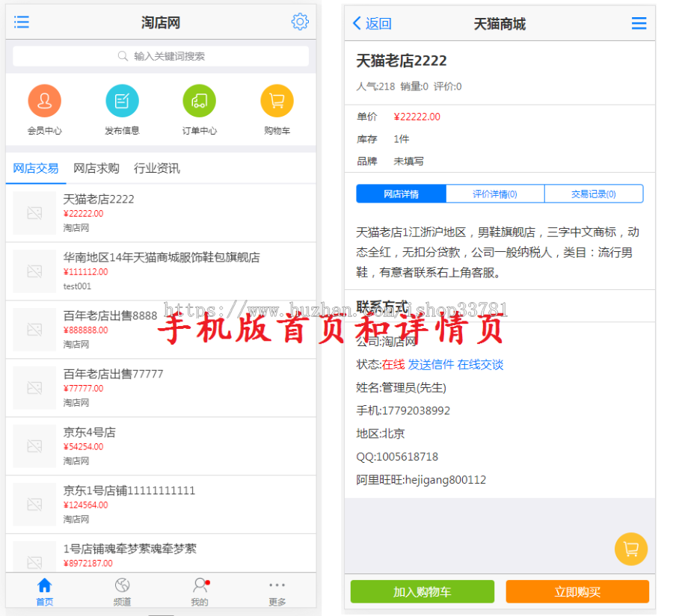Click detail page title 天猫老店2222
The width and height of the screenshot is (673, 616).
pos(402,61)
